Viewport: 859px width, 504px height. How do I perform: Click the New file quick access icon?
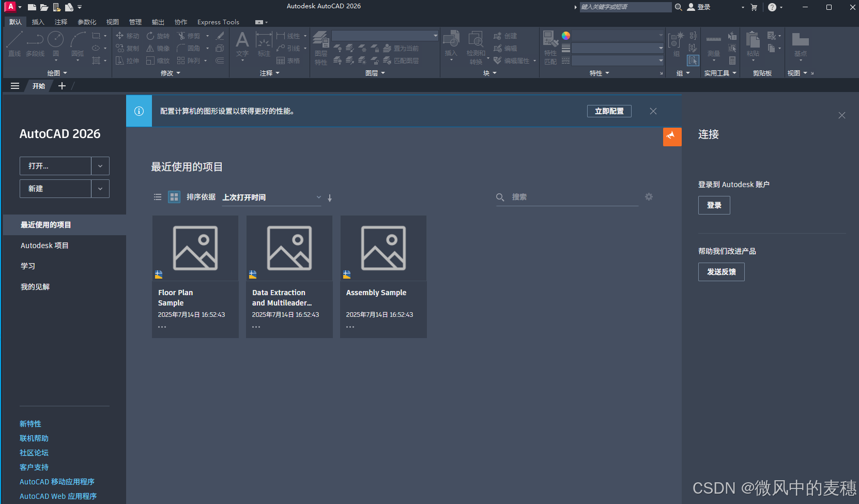(32, 7)
